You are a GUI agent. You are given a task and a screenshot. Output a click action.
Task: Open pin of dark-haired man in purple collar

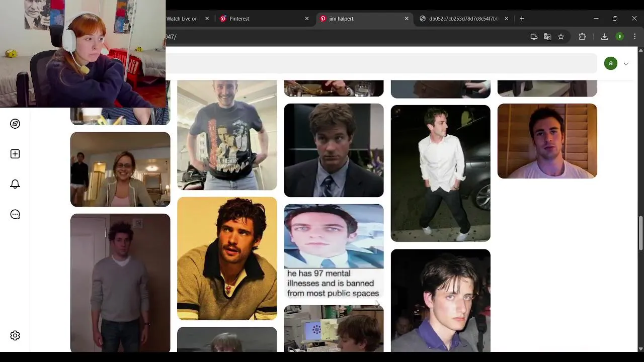(x=441, y=300)
